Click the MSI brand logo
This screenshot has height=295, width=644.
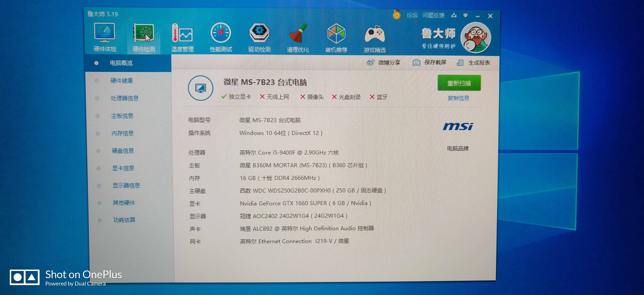458,126
